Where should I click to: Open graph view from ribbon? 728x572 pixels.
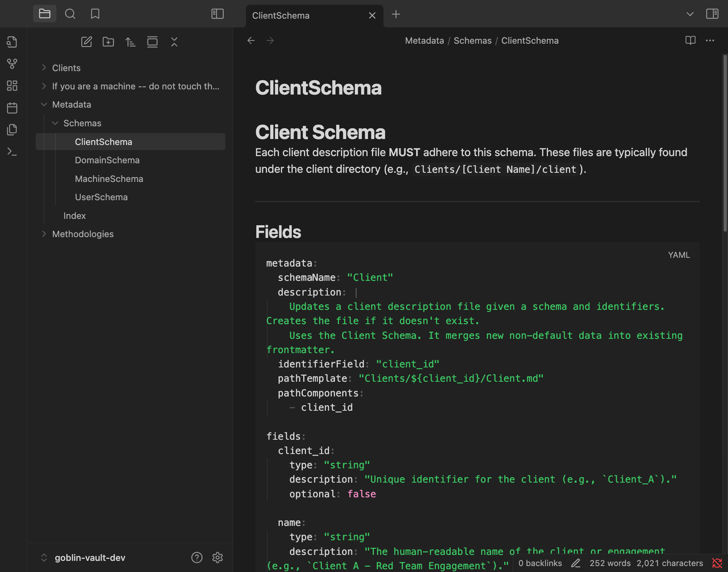pyautogui.click(x=12, y=64)
